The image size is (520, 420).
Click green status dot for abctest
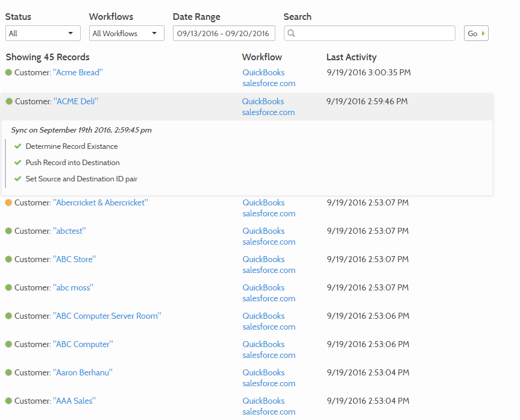tap(8, 231)
